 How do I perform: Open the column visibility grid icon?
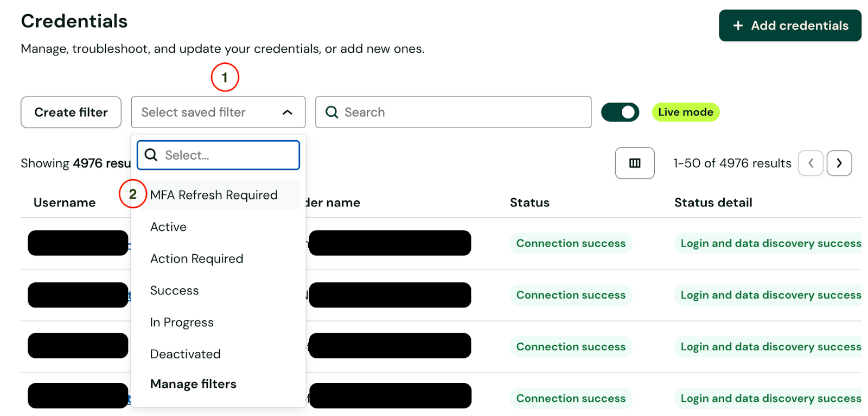tap(634, 163)
